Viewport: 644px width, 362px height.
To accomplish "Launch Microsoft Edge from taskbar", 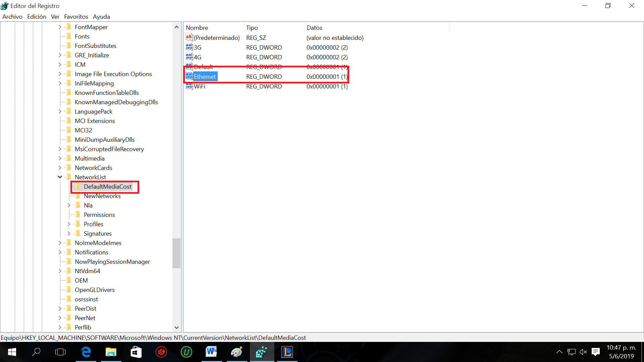I will click(86, 352).
